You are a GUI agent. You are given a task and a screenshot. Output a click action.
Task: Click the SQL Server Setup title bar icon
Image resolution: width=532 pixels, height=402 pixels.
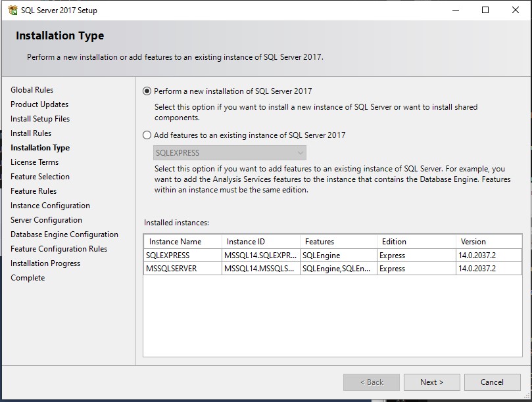[x=12, y=10]
